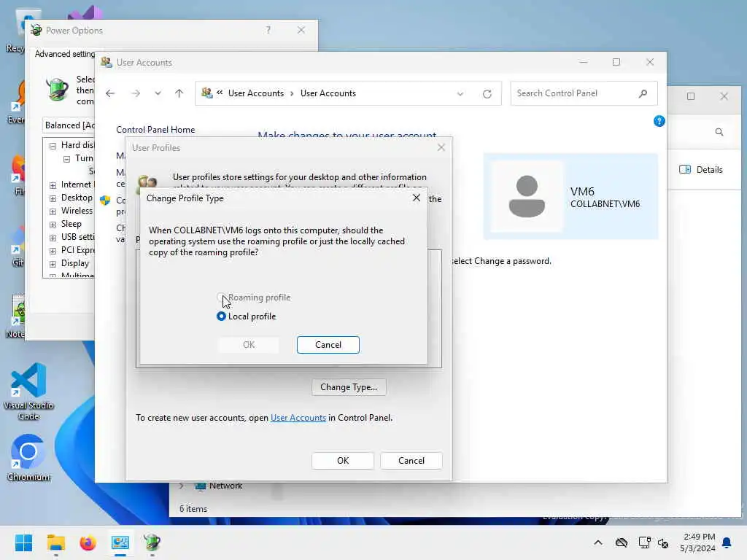The width and height of the screenshot is (747, 560).
Task: Expand the Network node chevron
Action: [182, 486]
